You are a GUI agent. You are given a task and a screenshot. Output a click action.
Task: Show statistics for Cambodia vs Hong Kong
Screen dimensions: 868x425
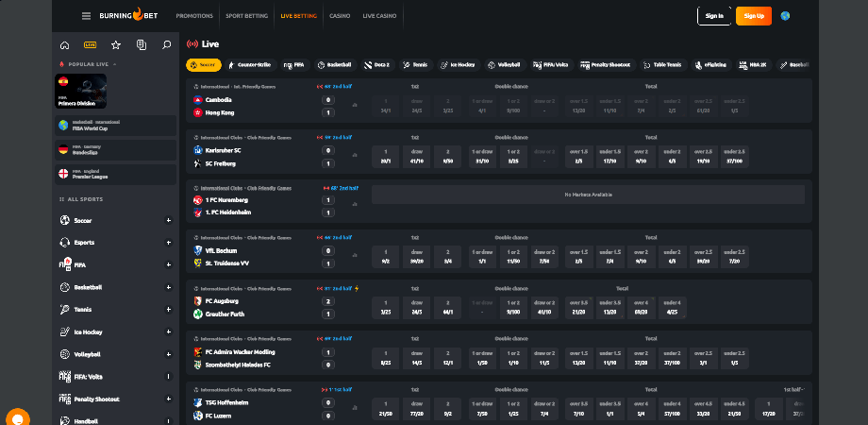pos(355,106)
